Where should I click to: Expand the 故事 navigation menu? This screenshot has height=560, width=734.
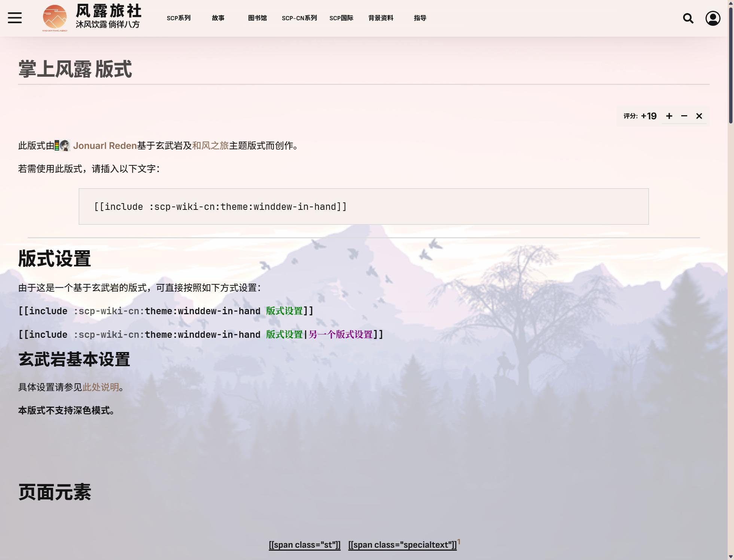(218, 18)
